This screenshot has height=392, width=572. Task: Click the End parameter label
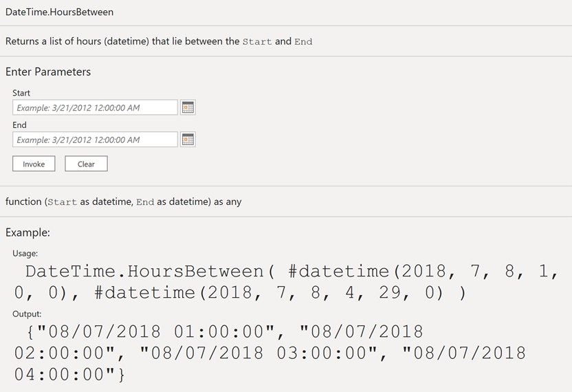tap(19, 125)
